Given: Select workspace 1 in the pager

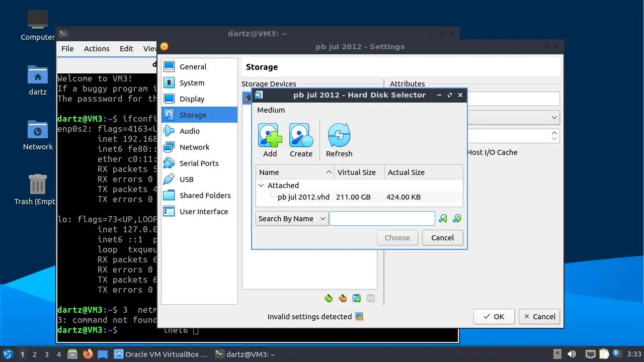Looking at the screenshot, I should (x=22, y=354).
